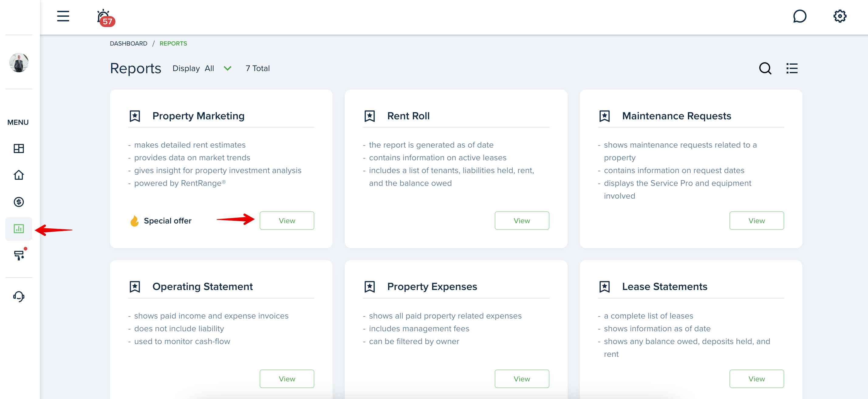868x399 pixels.
Task: Click 'contains information on active leases' text
Action: 437,158
